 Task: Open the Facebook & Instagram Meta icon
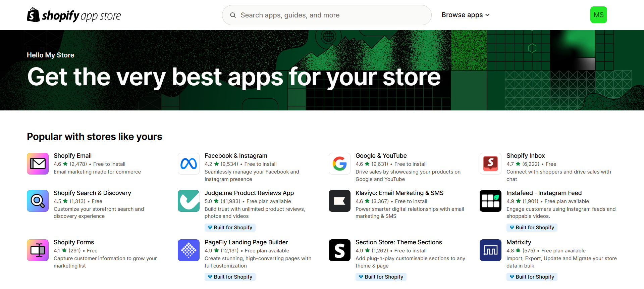click(x=189, y=164)
